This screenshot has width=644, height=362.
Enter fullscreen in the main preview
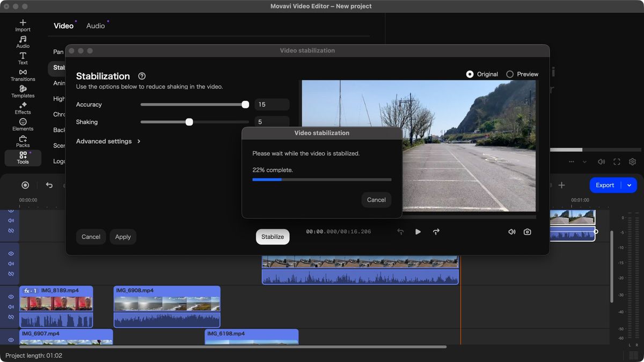coord(617,161)
